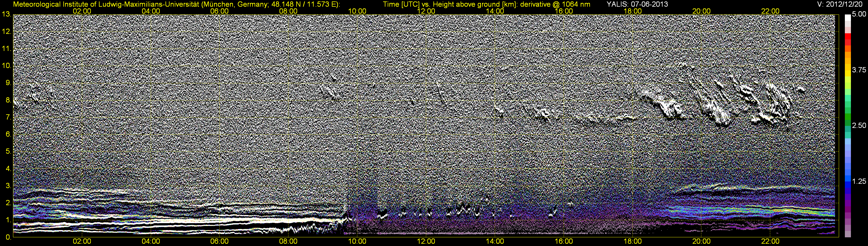Pick the green band of the color scale

click(x=848, y=117)
